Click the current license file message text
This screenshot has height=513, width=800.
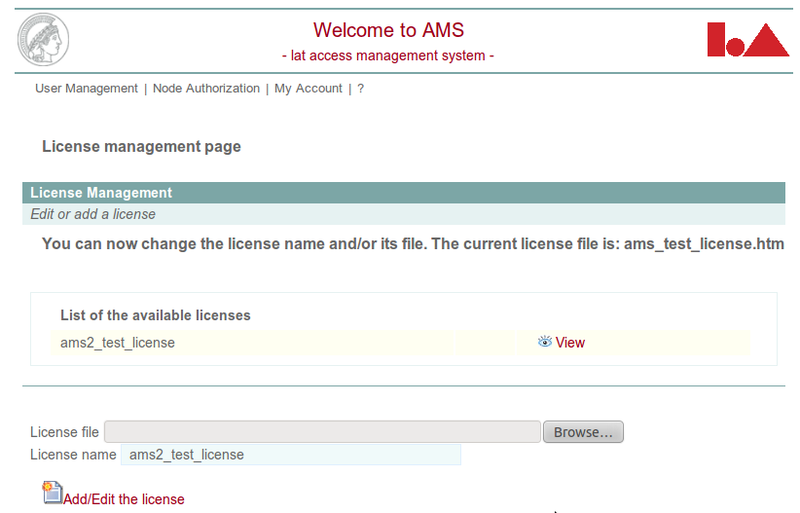[413, 243]
